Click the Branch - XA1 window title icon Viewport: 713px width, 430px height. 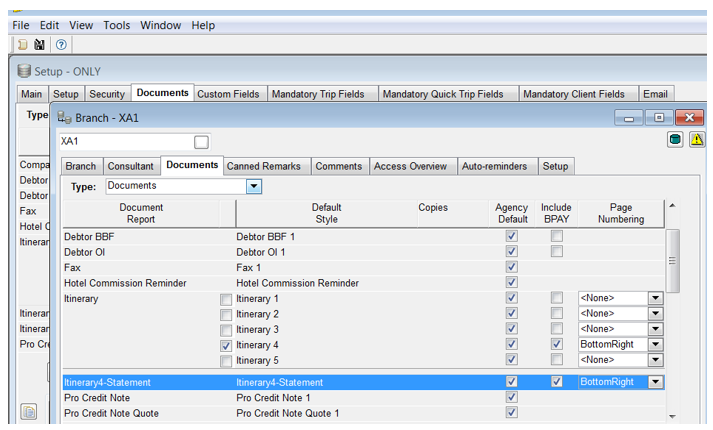click(64, 118)
